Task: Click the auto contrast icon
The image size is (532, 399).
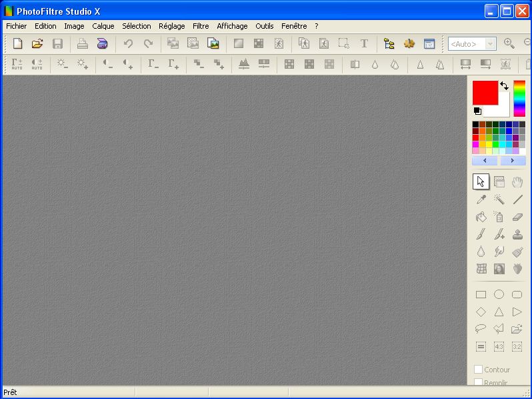Action: click(37, 64)
